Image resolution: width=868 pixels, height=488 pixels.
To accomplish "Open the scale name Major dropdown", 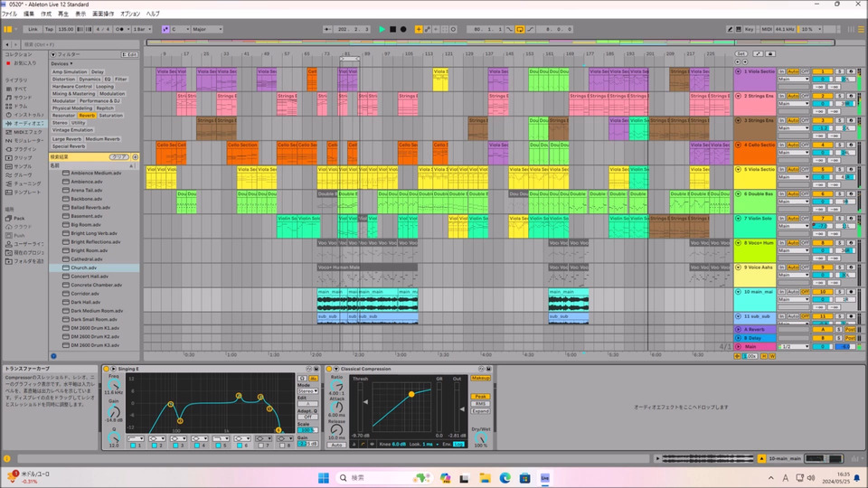I will [206, 29].
